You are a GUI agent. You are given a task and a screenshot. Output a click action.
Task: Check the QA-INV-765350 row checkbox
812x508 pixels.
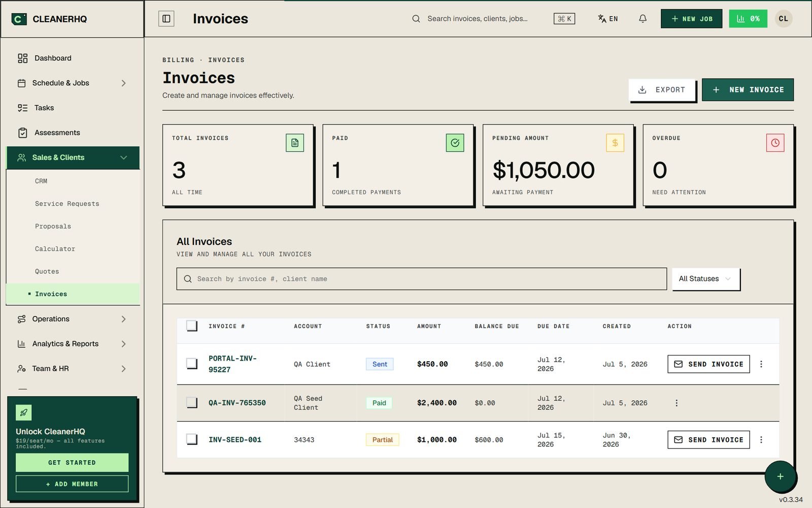pos(192,403)
